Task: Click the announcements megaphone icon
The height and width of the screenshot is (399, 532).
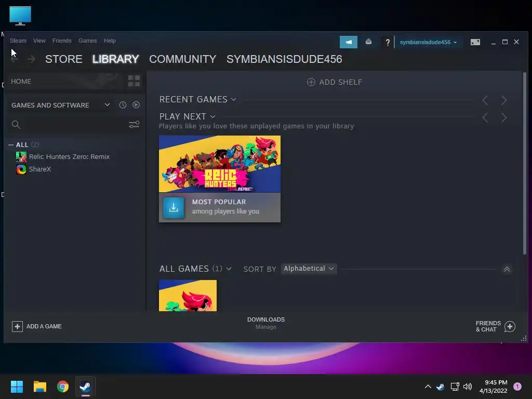Action: (349, 42)
